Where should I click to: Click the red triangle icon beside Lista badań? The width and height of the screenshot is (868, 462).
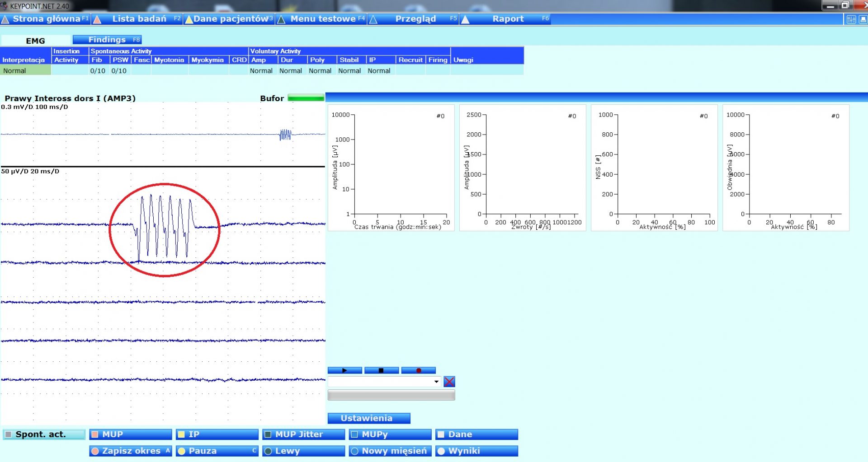click(x=97, y=19)
